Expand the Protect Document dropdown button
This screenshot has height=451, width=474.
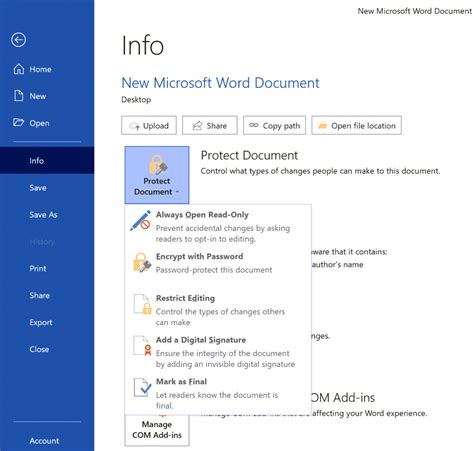(x=157, y=175)
